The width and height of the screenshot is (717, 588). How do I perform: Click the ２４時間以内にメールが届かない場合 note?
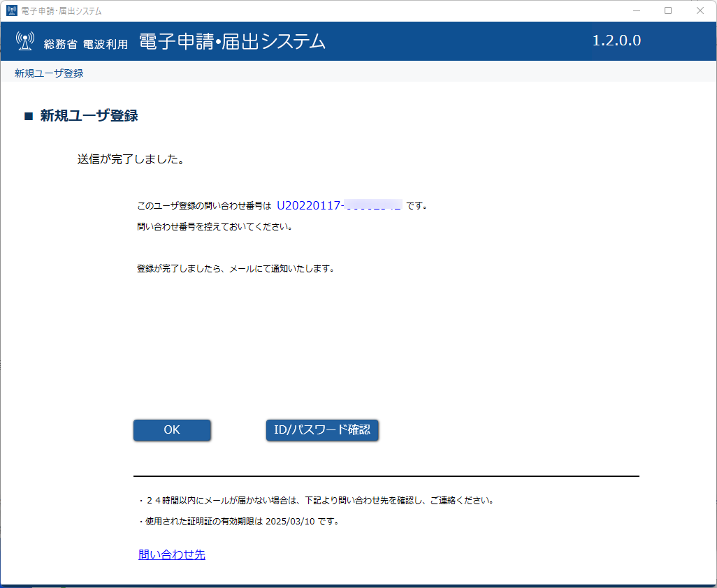click(317, 500)
